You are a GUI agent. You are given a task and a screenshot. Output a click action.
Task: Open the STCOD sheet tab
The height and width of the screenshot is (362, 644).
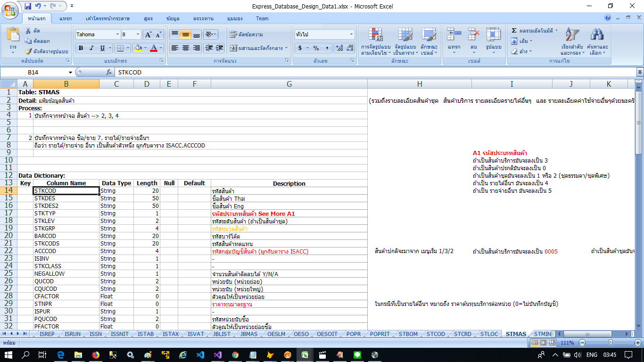[x=436, y=334]
